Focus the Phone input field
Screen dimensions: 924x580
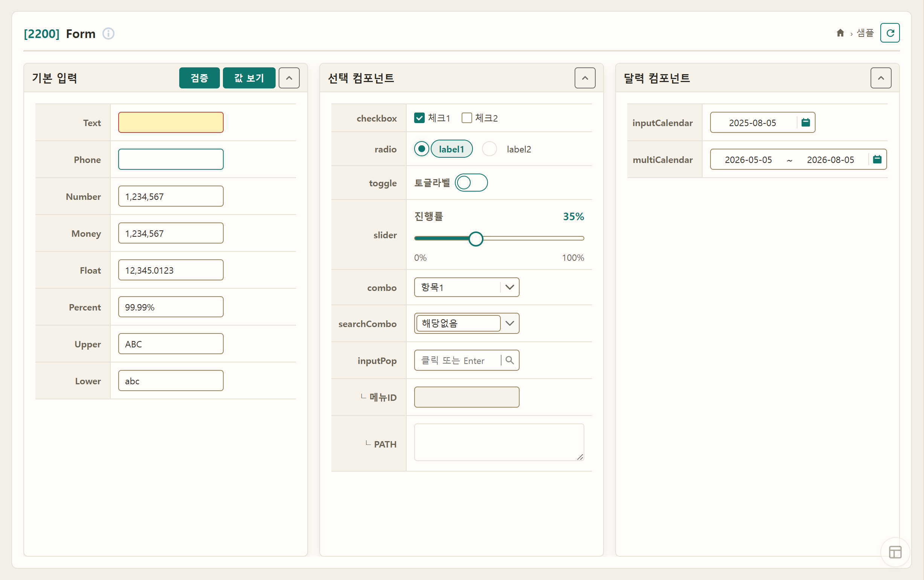(x=171, y=159)
